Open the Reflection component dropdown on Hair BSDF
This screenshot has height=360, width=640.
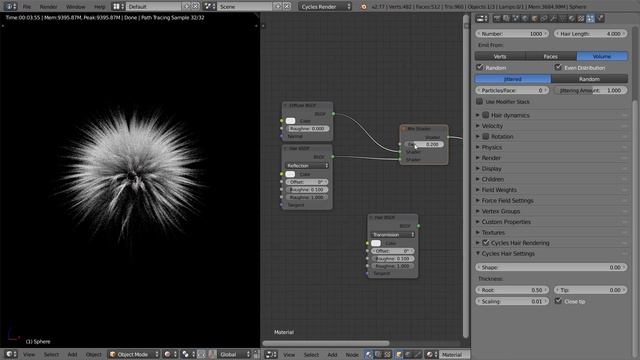click(307, 165)
